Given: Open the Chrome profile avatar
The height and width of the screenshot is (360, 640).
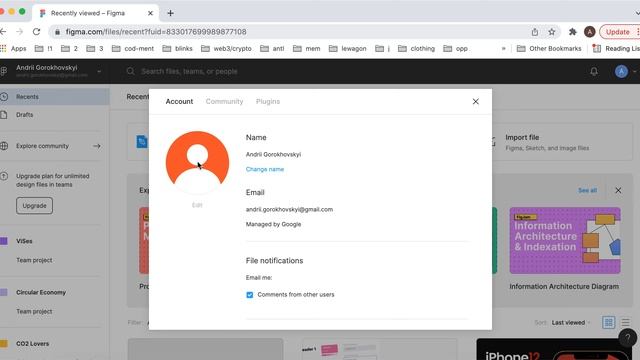Looking at the screenshot, I should pos(589,32).
